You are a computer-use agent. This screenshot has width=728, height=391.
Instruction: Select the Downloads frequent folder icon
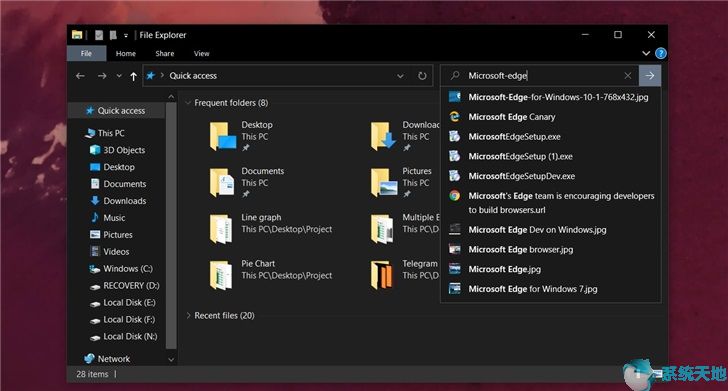pos(383,136)
